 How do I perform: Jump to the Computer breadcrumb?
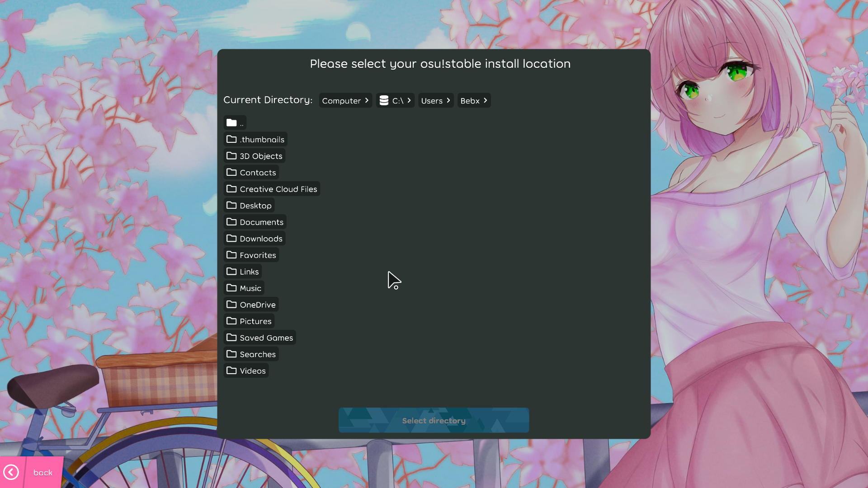(x=341, y=101)
